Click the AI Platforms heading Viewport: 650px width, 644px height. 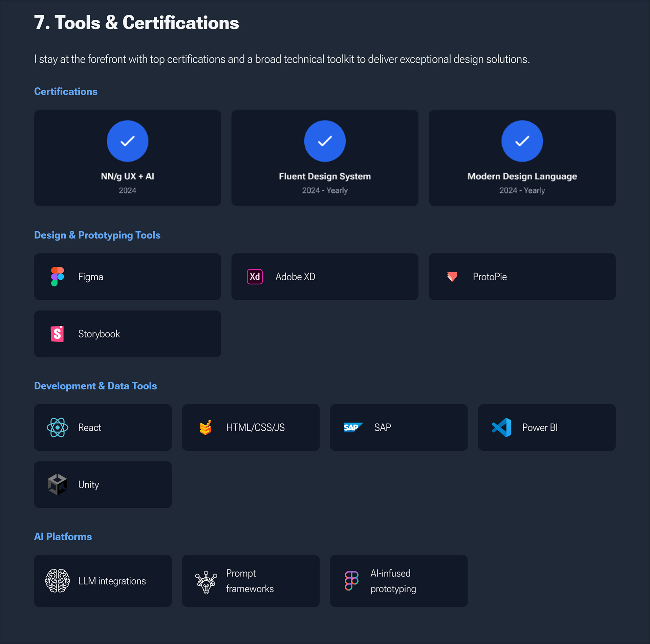pyautogui.click(x=63, y=536)
